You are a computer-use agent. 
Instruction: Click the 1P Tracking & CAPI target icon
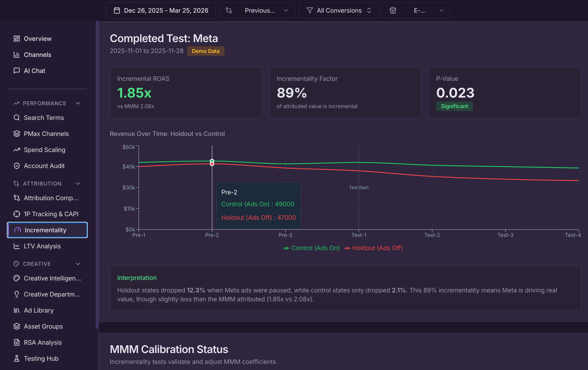(x=17, y=214)
